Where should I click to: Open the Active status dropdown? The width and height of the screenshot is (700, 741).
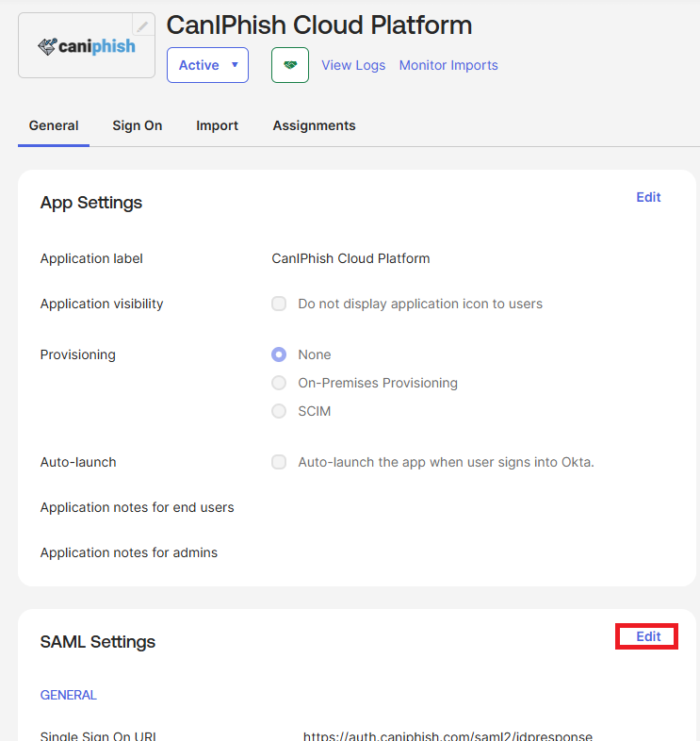(207, 65)
